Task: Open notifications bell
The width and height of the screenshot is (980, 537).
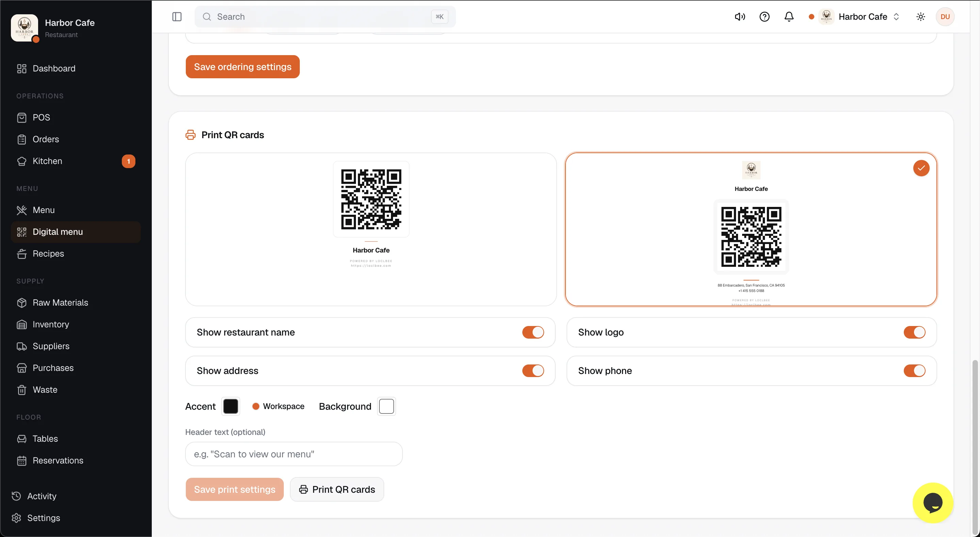Action: (x=789, y=17)
